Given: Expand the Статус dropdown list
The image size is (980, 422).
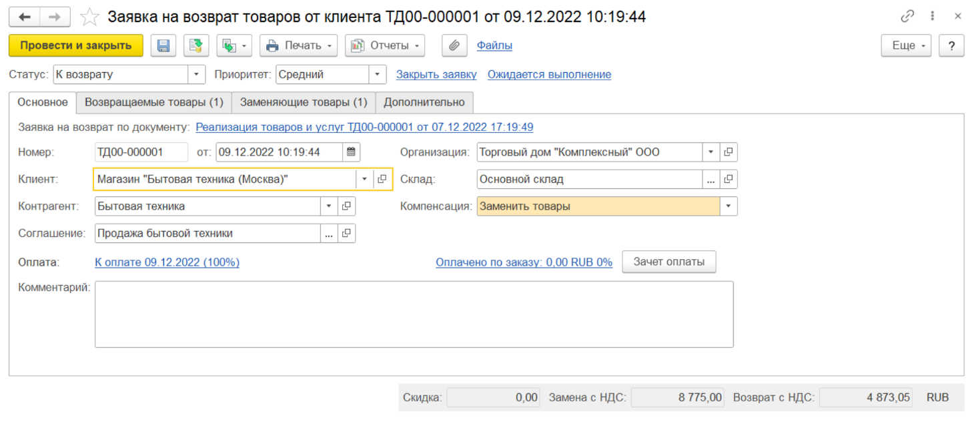Looking at the screenshot, I should coord(197,75).
